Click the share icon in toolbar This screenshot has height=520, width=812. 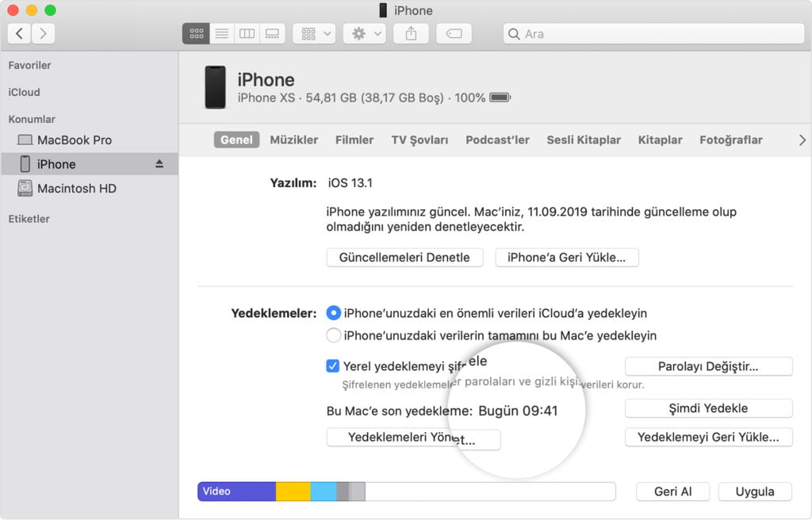tap(411, 33)
